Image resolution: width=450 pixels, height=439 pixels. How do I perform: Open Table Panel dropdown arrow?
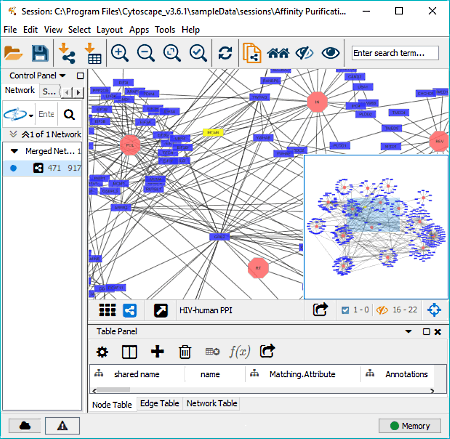[x=408, y=332]
